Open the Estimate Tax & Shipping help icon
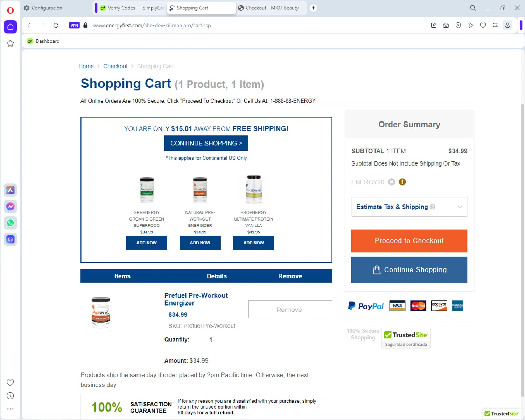525x420 pixels. pyautogui.click(x=433, y=207)
